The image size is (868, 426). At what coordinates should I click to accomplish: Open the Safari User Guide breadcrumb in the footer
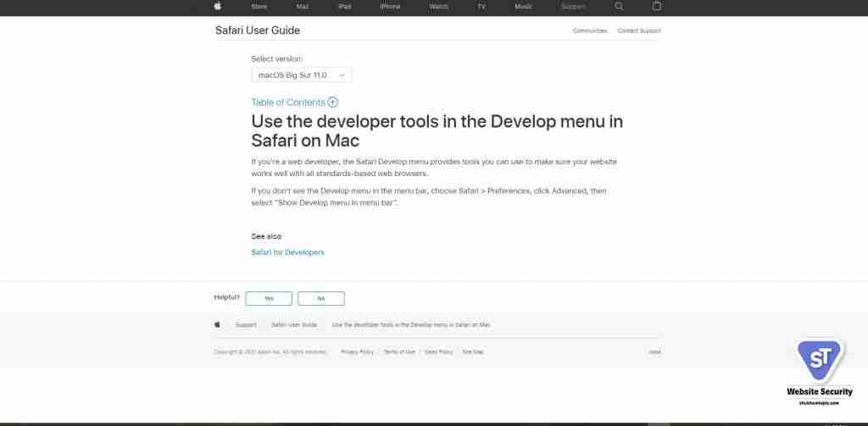[294, 324]
